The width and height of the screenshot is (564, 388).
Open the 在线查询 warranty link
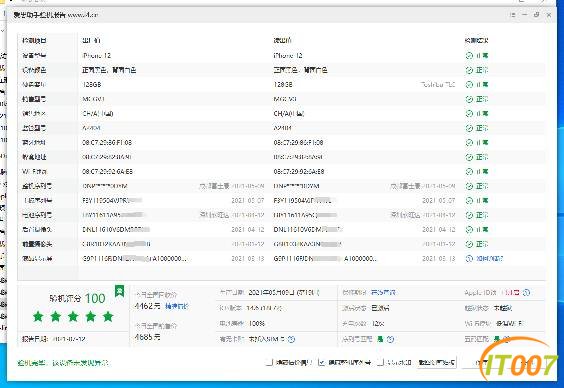click(x=383, y=293)
